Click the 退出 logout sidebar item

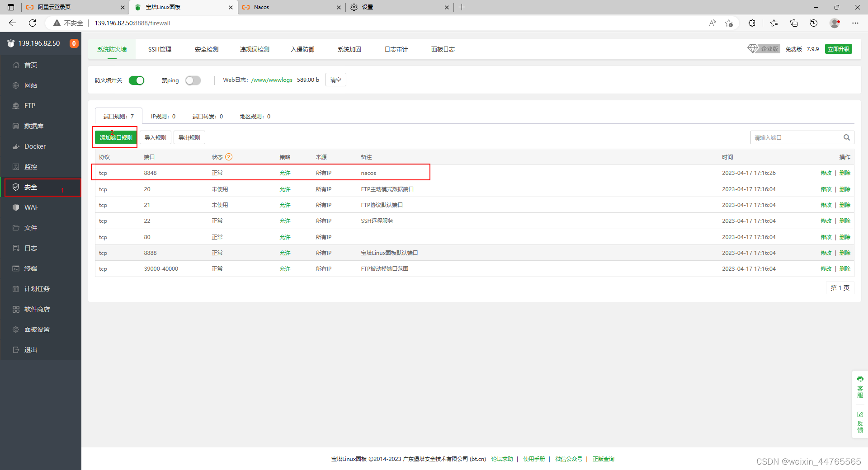click(41, 350)
